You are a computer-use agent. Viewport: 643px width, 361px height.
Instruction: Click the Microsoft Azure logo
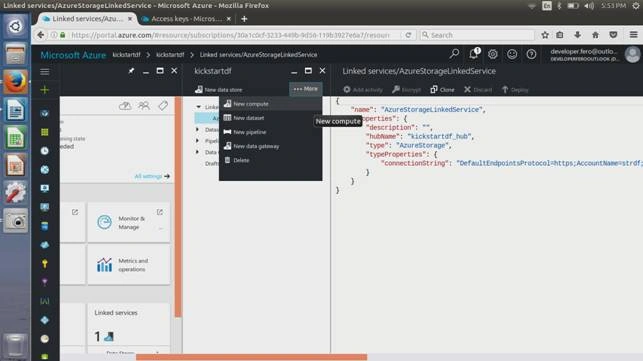(x=73, y=55)
